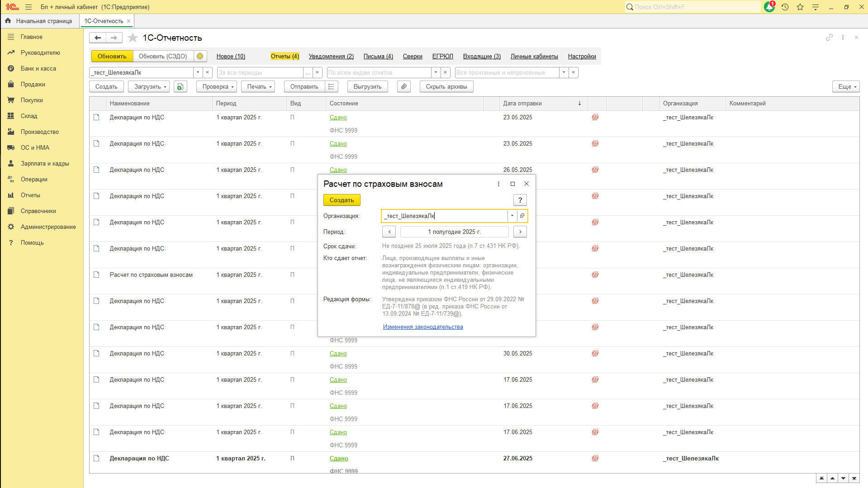Open favorites star in title bar
The width and height of the screenshot is (868, 488).
[x=800, y=7]
